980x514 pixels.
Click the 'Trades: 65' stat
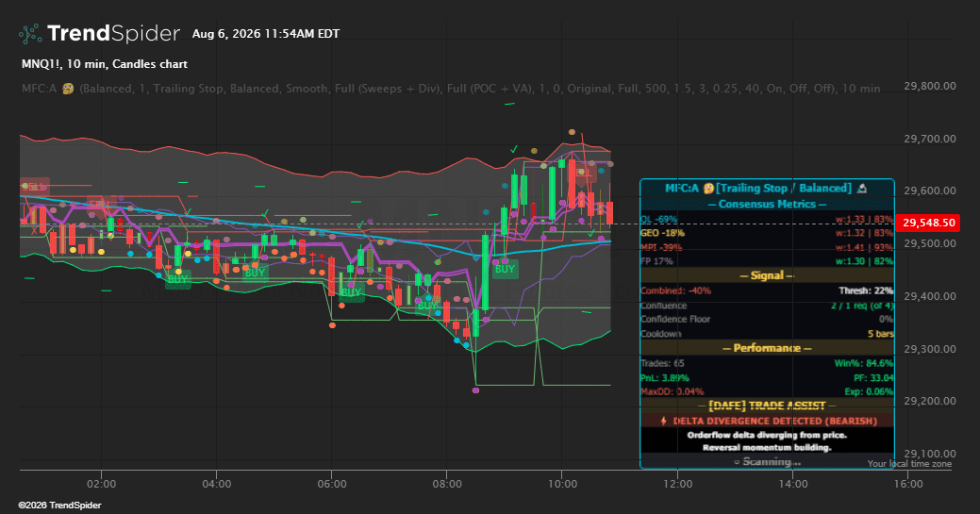pos(662,363)
